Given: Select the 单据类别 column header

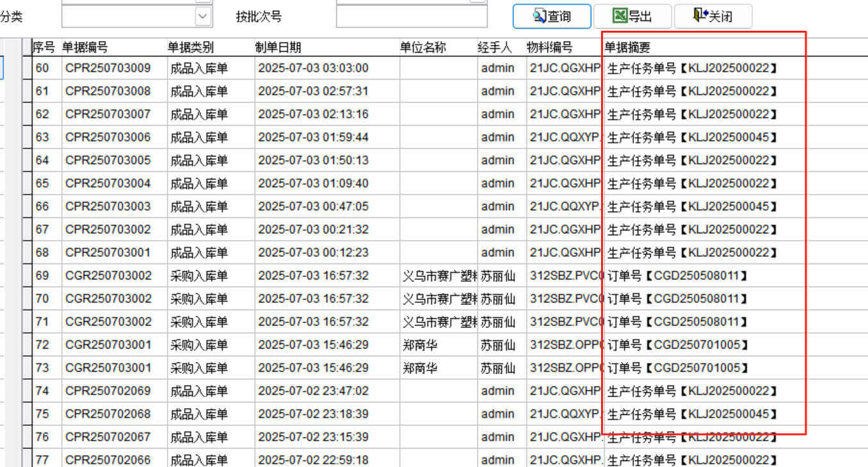Looking at the screenshot, I should click(191, 47).
